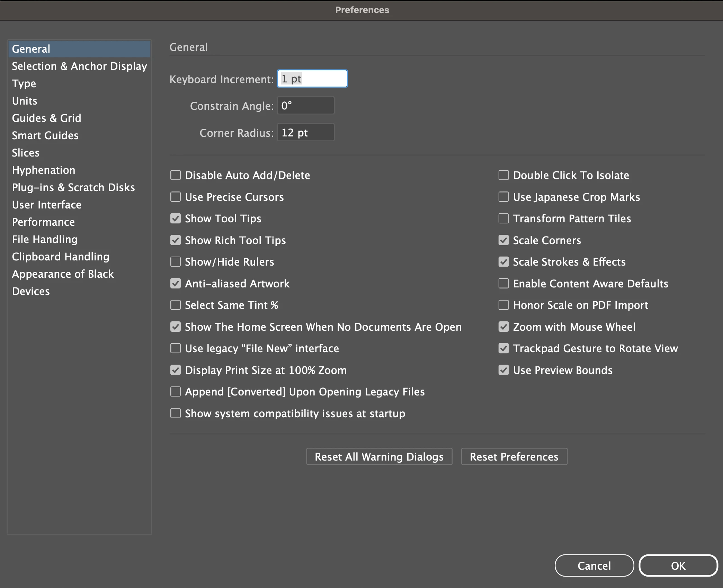Click Reset All Warning Dialogs button

click(379, 457)
